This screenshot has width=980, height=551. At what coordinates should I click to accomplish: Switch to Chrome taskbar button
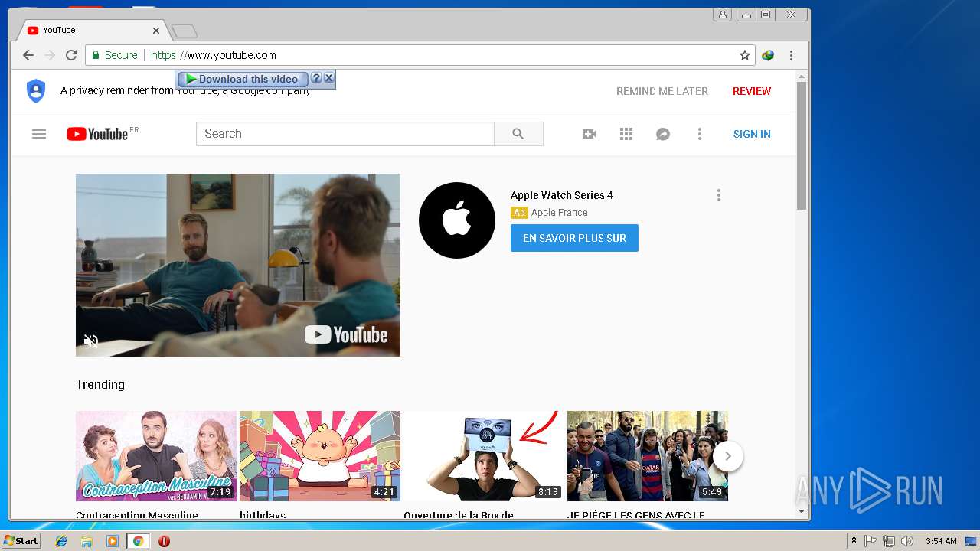click(138, 541)
